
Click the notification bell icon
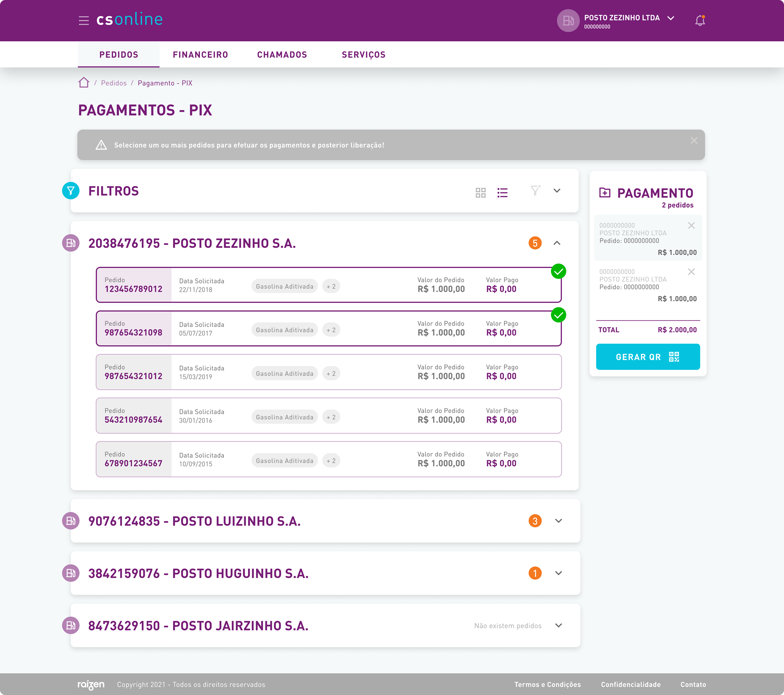700,20
